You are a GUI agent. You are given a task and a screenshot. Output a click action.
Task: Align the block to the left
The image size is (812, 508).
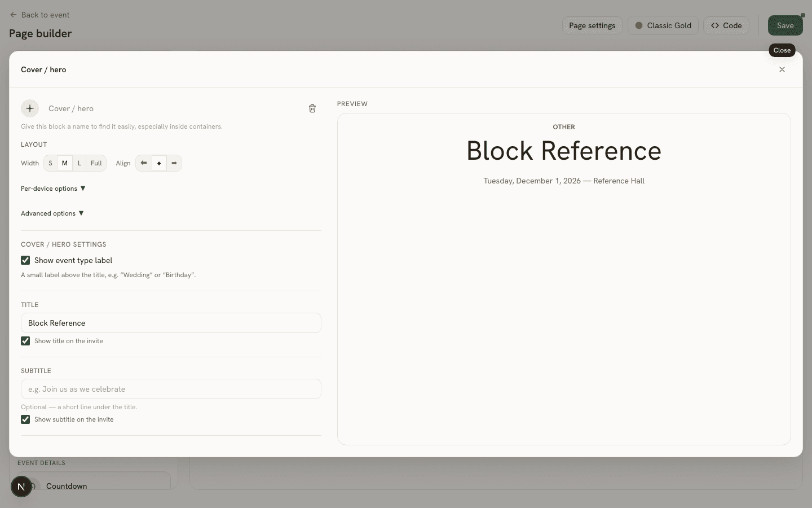click(x=144, y=163)
